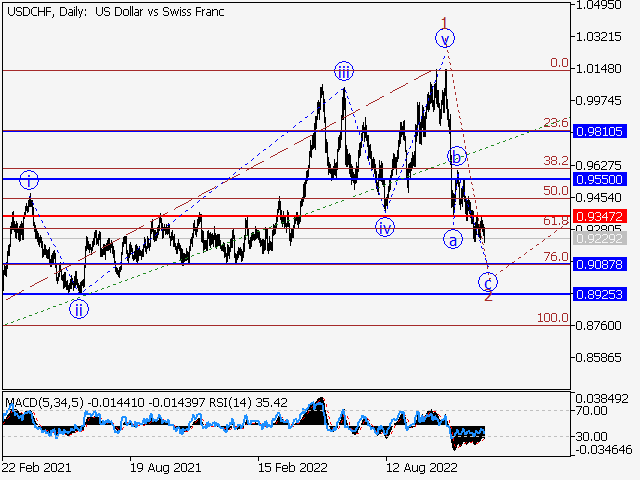Click Fibonacci level label 0.0
Screen dimensions: 640x480
tap(559, 62)
